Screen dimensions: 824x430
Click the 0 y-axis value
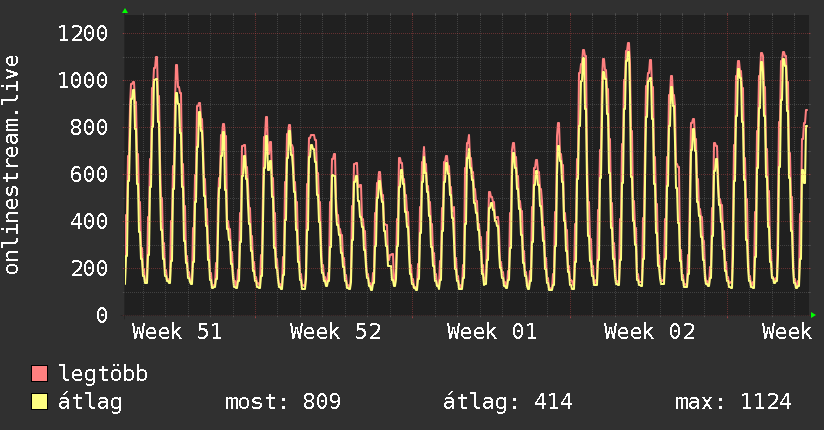[101, 315]
